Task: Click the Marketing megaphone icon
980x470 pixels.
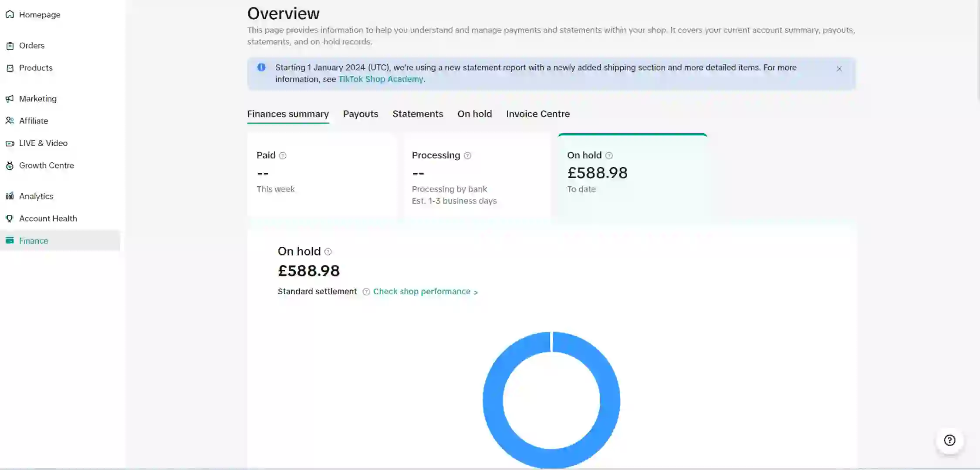Action: point(10,99)
